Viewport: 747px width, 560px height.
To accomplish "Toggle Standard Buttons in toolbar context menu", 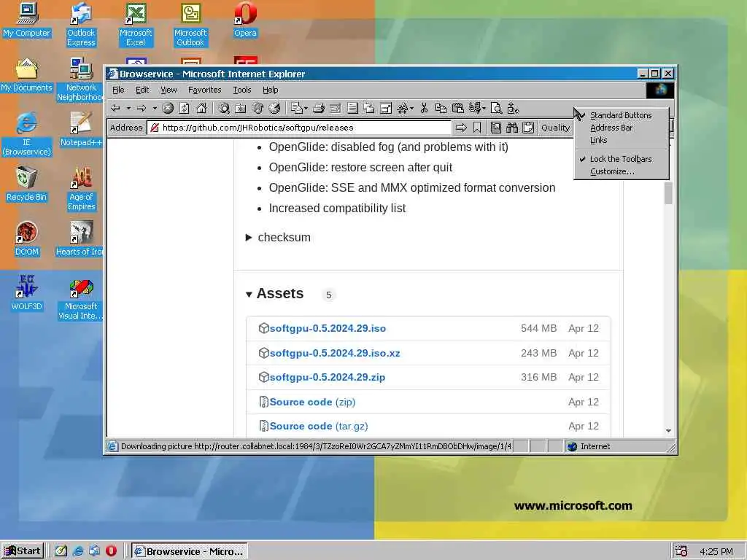I will (621, 115).
